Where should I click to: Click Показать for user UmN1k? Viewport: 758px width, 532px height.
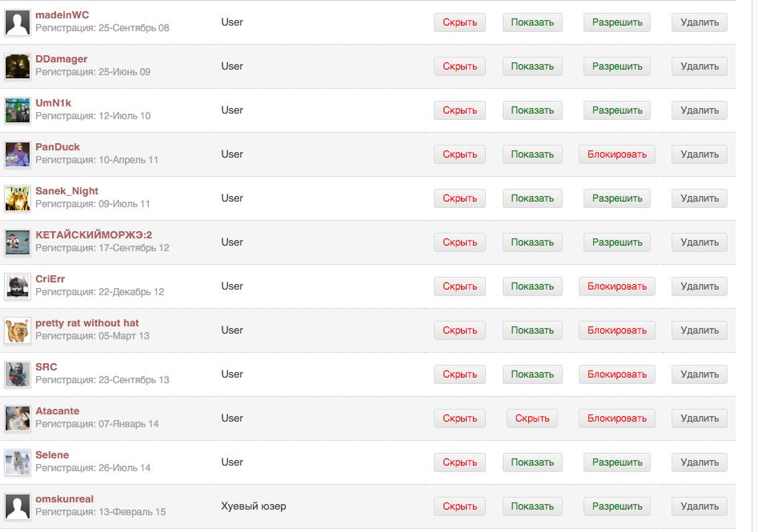(x=532, y=110)
